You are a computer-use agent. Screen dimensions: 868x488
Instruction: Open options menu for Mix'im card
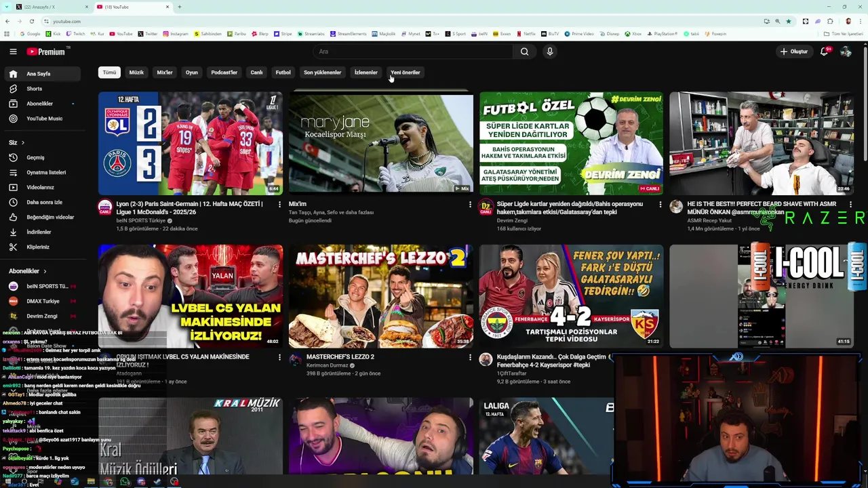click(470, 204)
